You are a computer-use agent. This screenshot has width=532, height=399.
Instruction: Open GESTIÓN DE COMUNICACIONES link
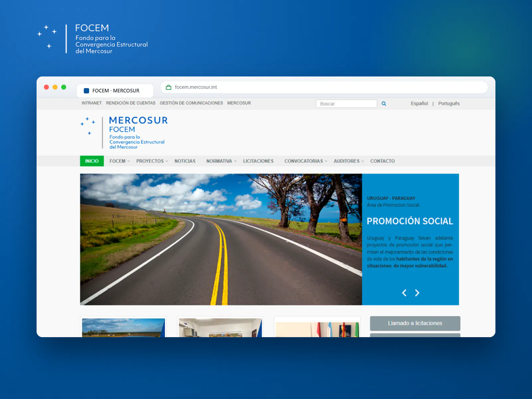click(x=191, y=103)
